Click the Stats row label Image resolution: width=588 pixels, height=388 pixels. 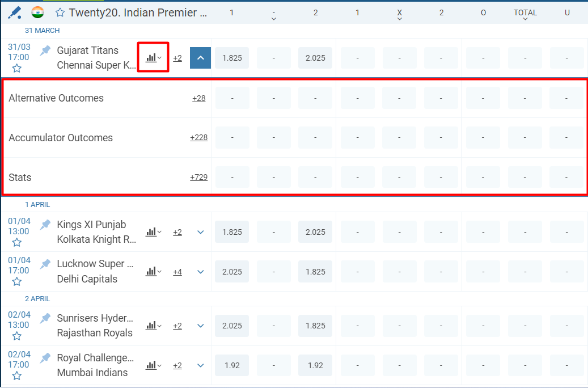(x=20, y=178)
